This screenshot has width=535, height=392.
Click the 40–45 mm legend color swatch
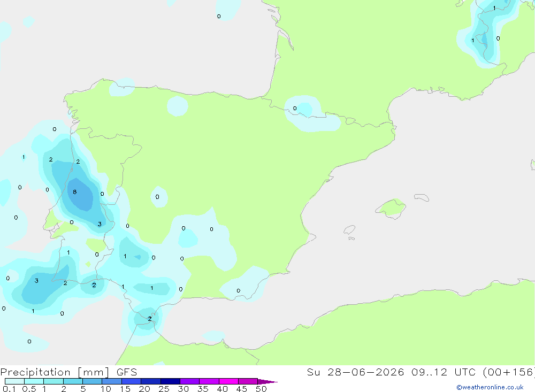pyautogui.click(x=228, y=381)
